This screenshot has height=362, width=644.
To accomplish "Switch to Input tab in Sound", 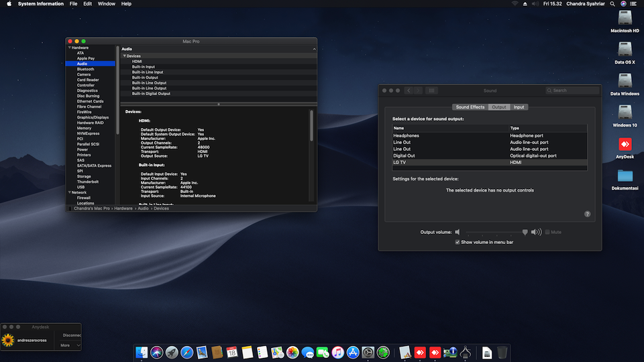I will (x=519, y=107).
